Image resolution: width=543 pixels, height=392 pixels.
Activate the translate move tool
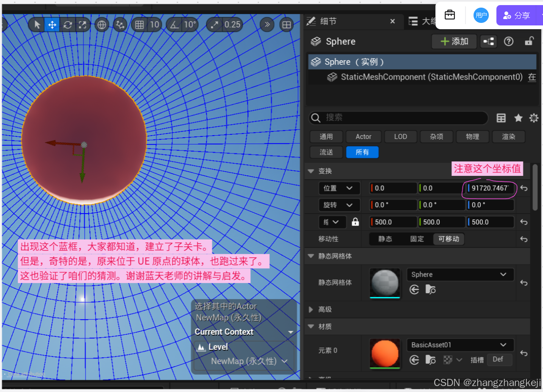click(52, 25)
